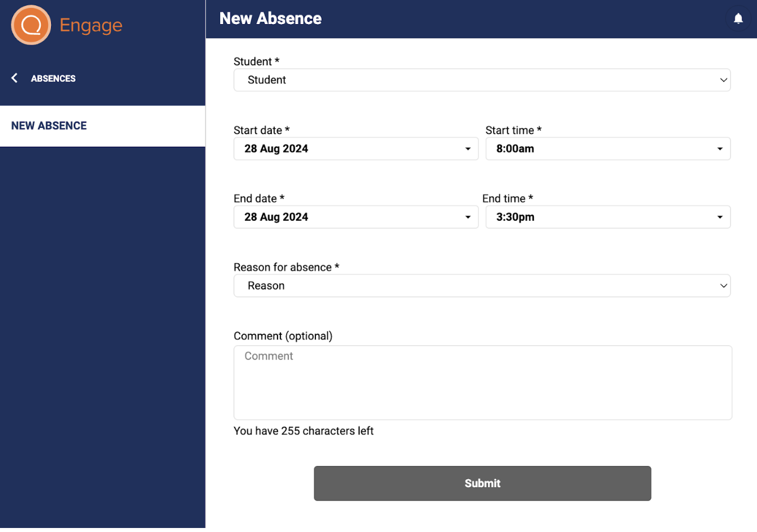Focus the Comment text area
Image resolution: width=757 pixels, height=532 pixels.
482,382
